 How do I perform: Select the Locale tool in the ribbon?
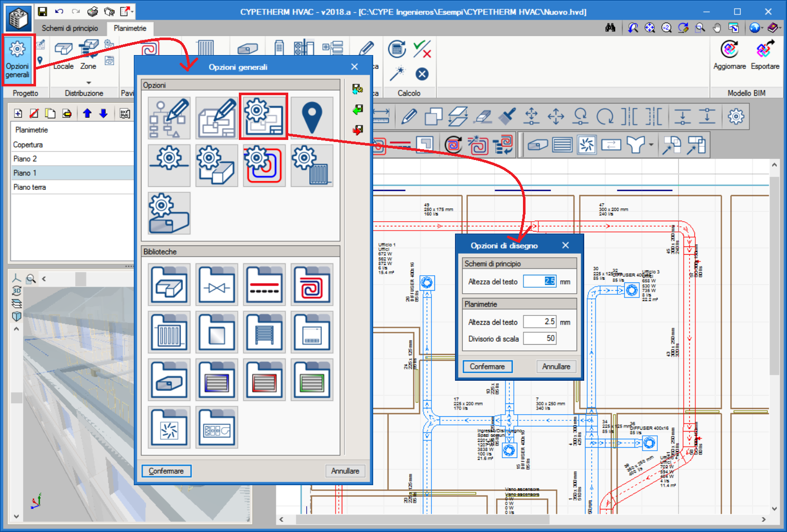click(63, 56)
